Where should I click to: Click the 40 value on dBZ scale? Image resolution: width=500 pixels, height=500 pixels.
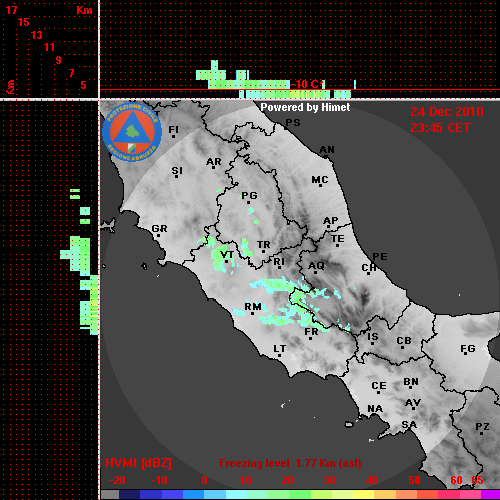(x=372, y=480)
